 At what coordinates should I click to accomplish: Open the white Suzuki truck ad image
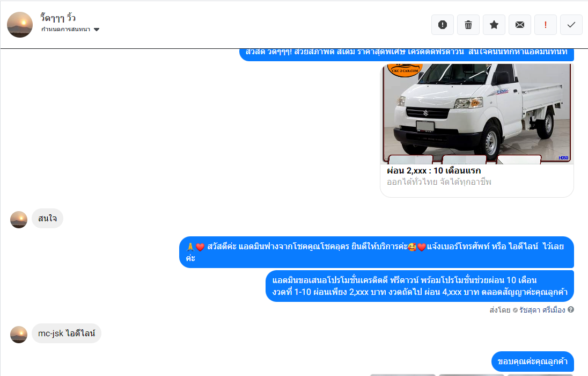tap(477, 113)
